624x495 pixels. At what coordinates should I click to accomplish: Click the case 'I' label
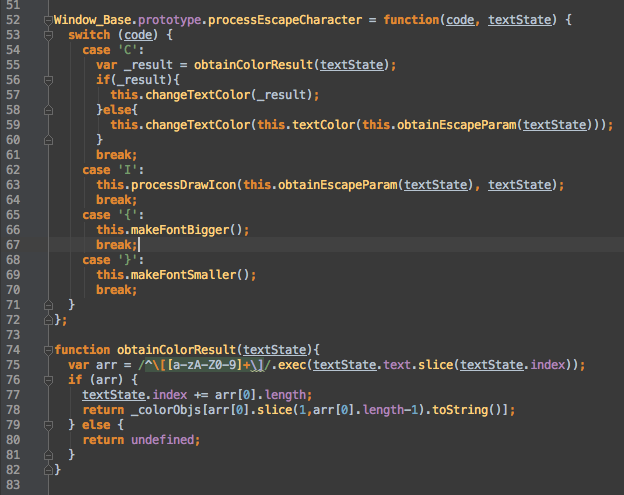coord(113,170)
